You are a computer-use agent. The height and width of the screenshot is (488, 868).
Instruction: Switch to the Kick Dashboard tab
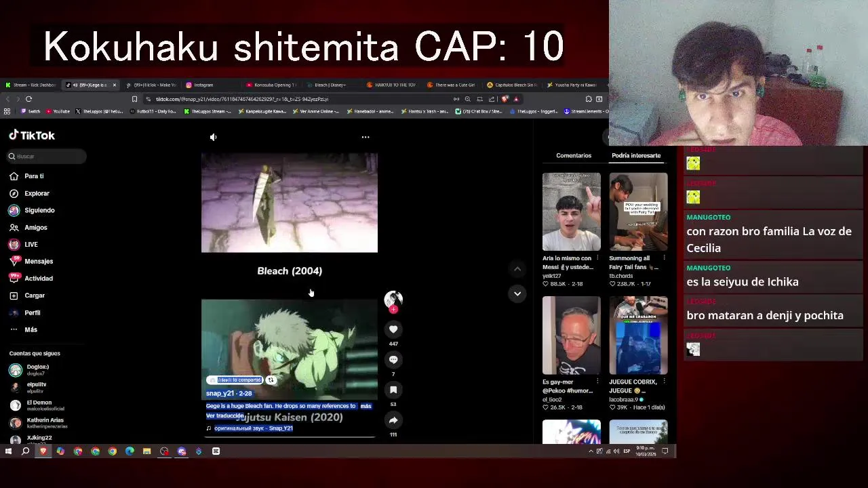click(x=31, y=85)
